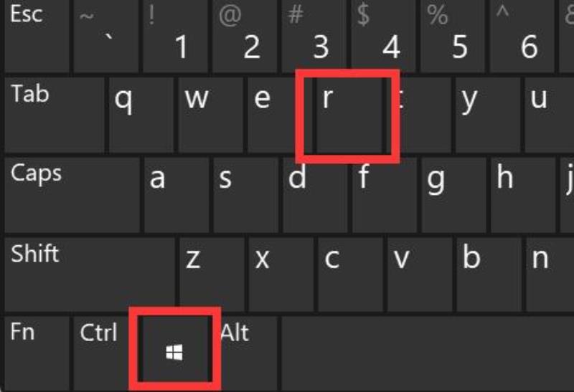Click the space bar
Screen dimensions: 574x392
428,354
